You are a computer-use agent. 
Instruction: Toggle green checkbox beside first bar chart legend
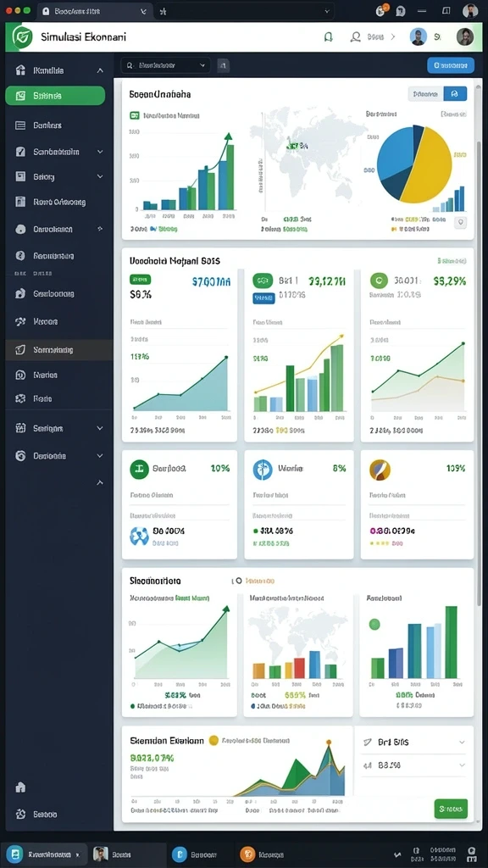click(134, 115)
